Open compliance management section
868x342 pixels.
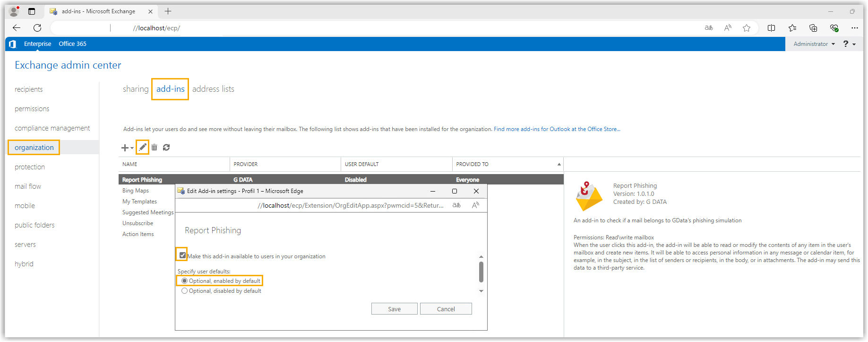pos(52,128)
